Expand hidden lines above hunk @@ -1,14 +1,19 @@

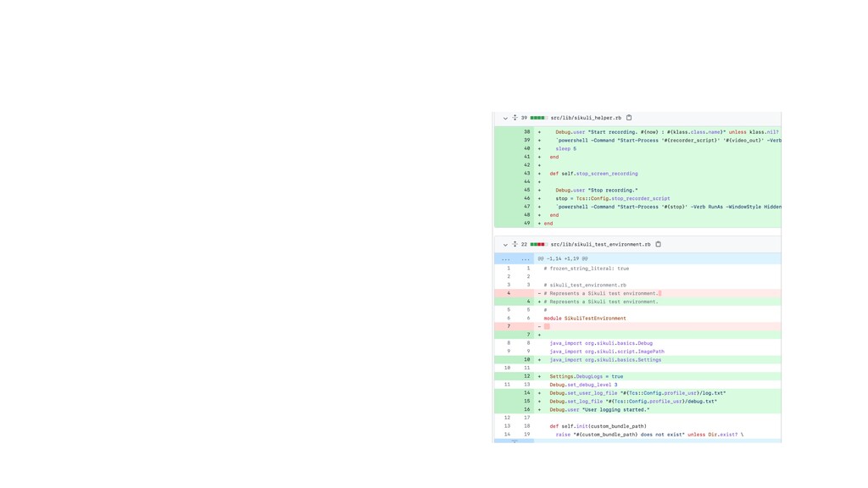tap(515, 258)
